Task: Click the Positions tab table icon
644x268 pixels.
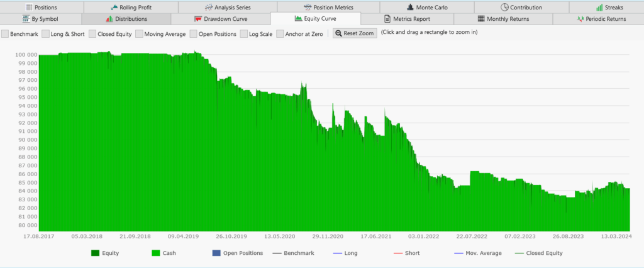Action: pyautogui.click(x=28, y=8)
